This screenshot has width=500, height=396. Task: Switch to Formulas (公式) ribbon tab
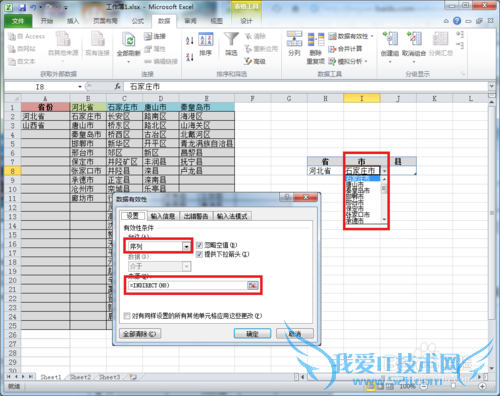[x=138, y=21]
